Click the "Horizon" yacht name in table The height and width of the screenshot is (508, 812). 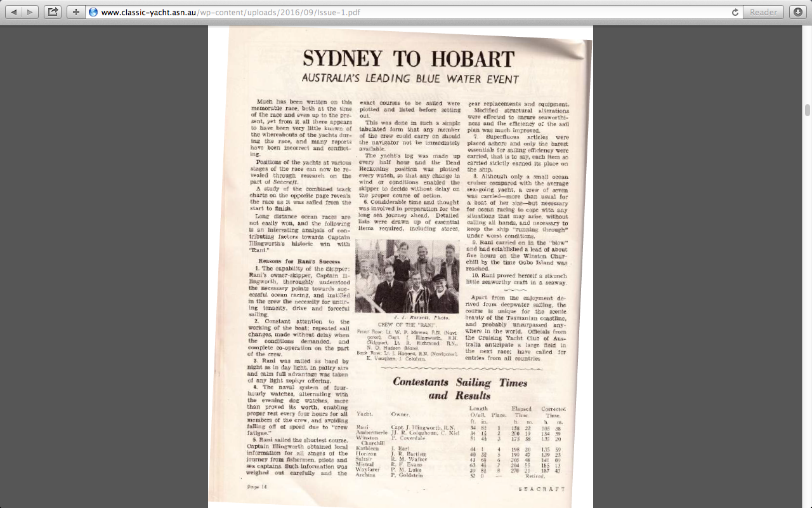367,455
